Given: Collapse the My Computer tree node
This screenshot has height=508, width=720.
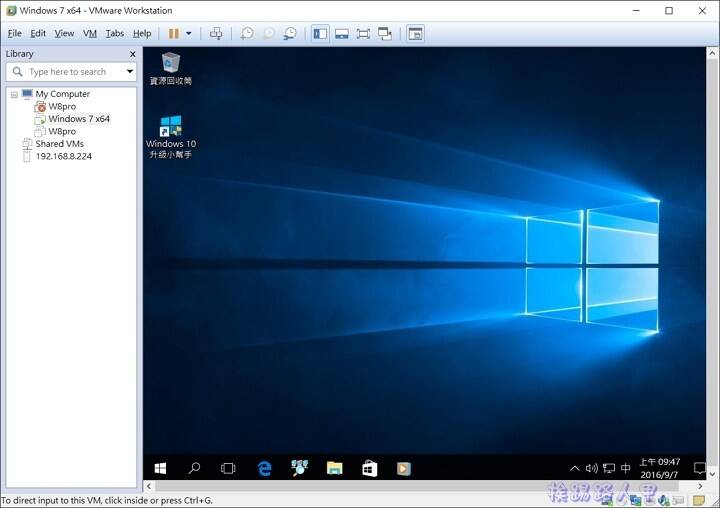Looking at the screenshot, I should point(14,95).
